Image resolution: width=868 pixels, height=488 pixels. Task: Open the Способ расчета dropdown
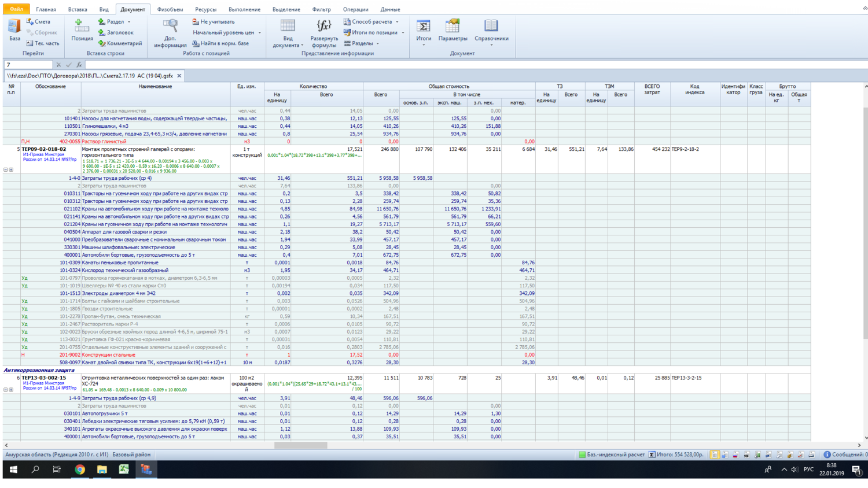pyautogui.click(x=371, y=22)
